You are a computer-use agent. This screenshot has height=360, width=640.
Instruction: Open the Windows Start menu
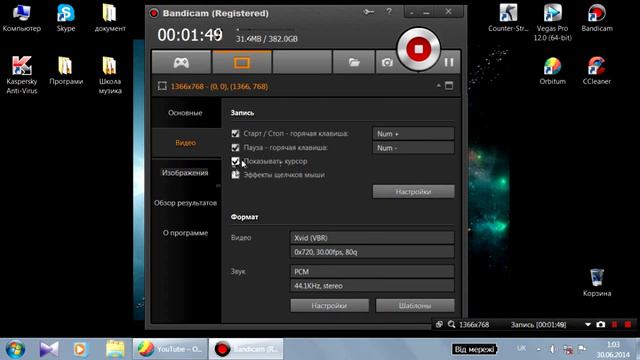click(x=15, y=349)
